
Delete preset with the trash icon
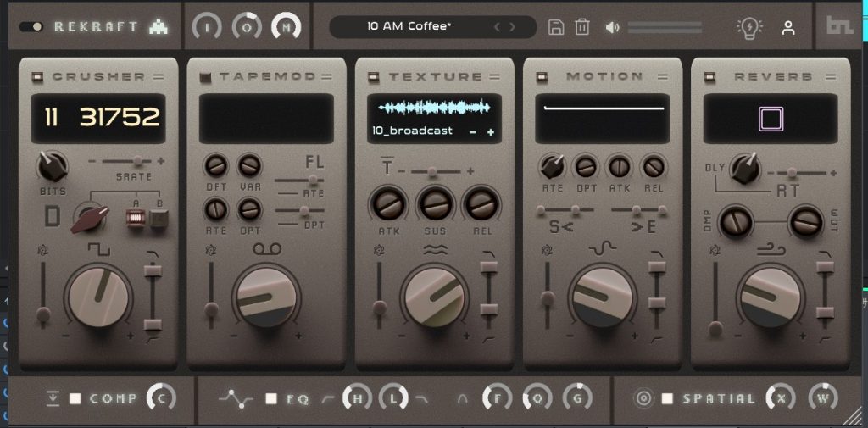582,27
